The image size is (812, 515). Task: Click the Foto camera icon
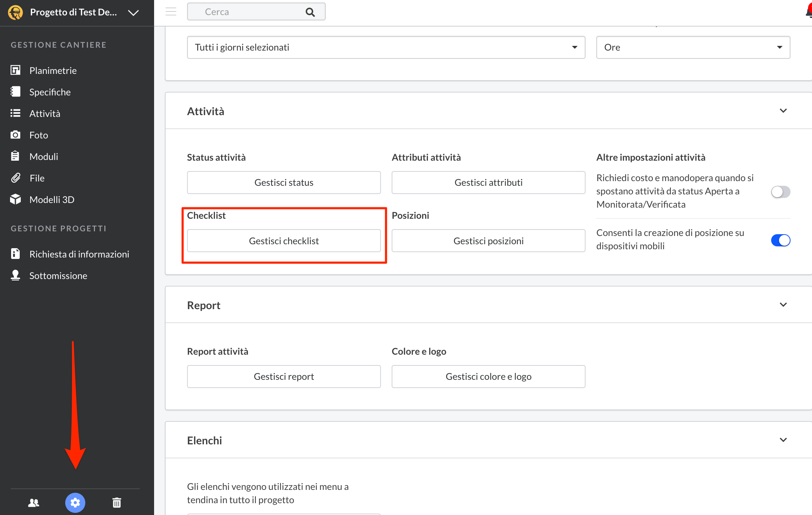click(x=15, y=135)
